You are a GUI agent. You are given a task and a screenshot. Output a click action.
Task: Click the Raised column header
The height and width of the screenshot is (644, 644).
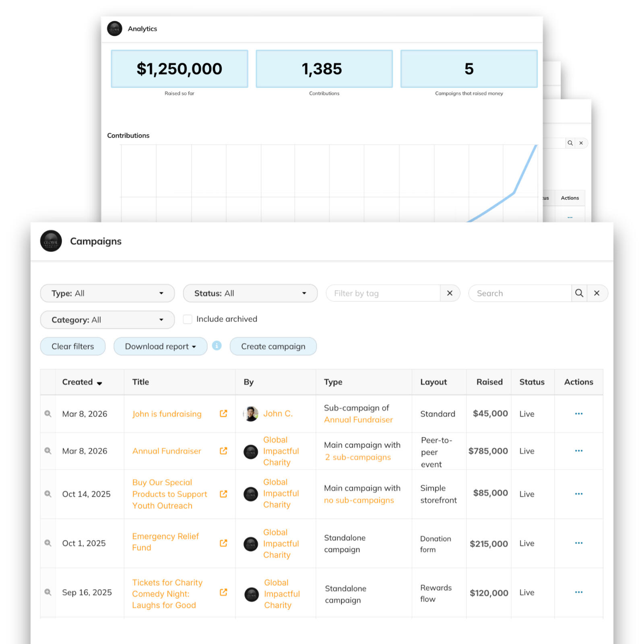click(489, 382)
